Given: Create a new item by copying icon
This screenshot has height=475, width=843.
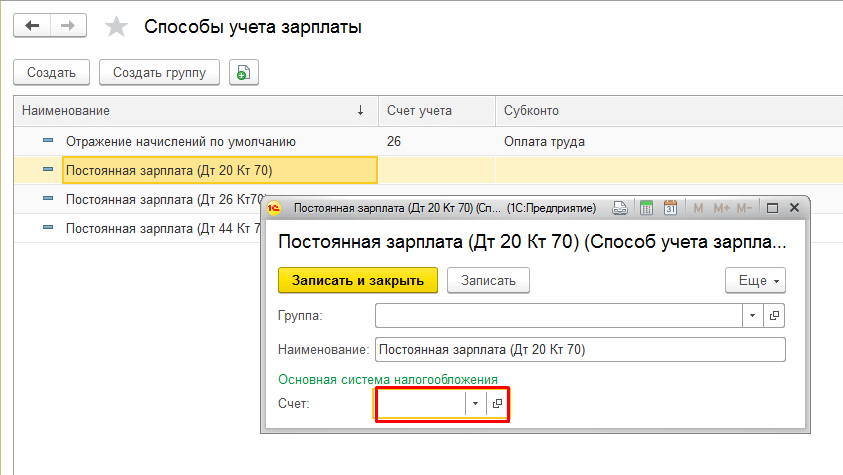Looking at the screenshot, I should (244, 73).
